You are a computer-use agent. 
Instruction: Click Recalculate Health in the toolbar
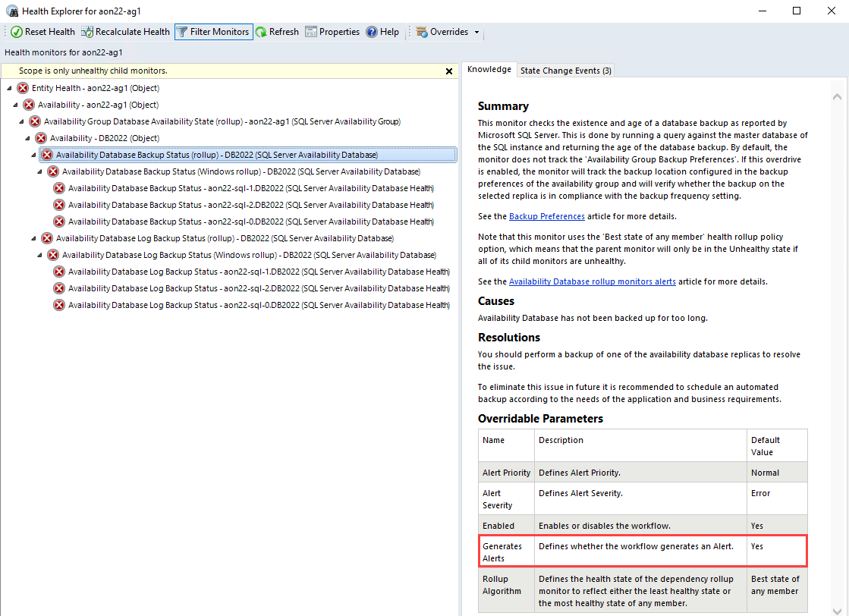point(126,32)
